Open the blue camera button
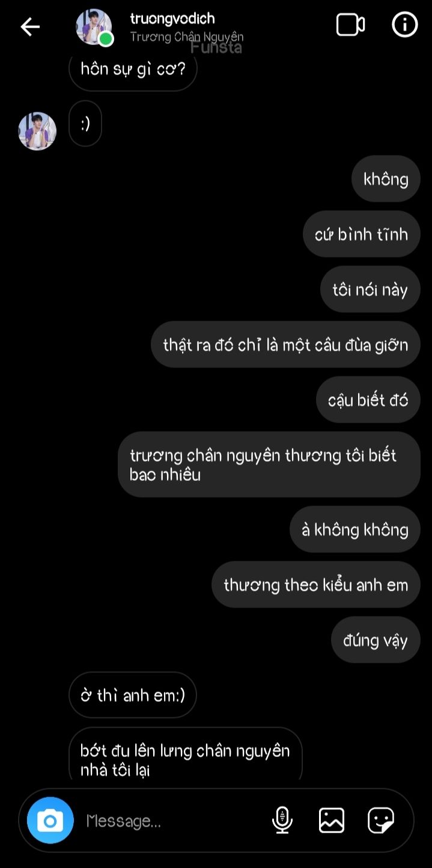This screenshot has width=432, height=868. [x=50, y=820]
